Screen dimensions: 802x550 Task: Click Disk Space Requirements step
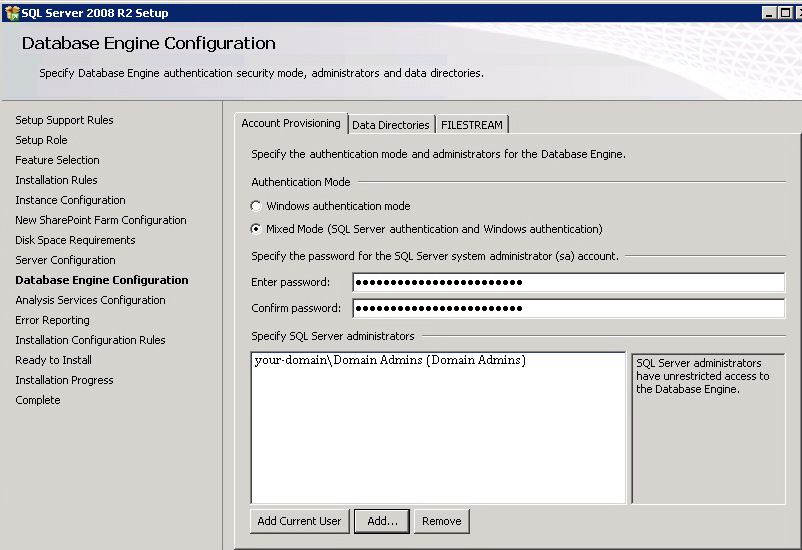click(75, 240)
